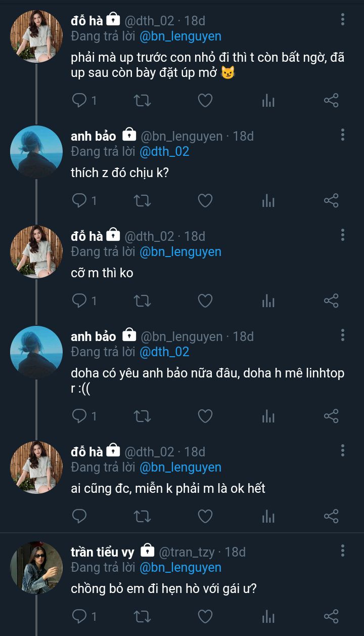
Task: Share the "doha có yêu anh bảo" tweet
Action: click(331, 416)
